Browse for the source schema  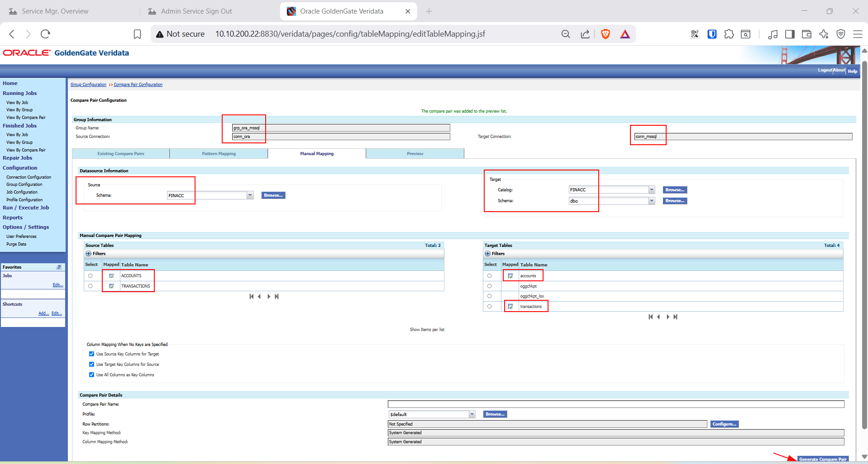click(x=273, y=195)
